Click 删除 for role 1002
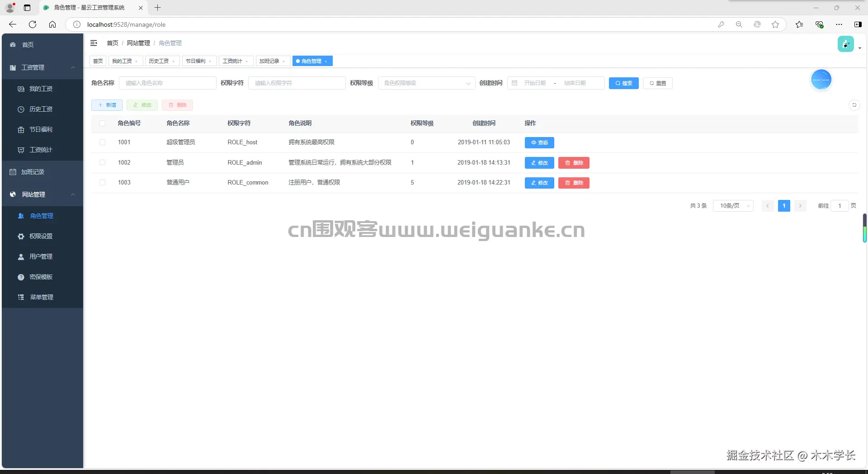The height and width of the screenshot is (474, 868). point(574,163)
